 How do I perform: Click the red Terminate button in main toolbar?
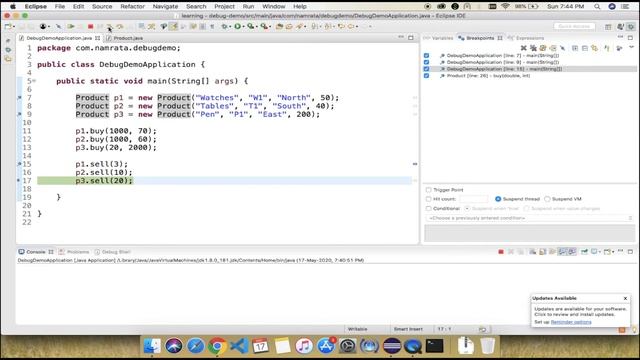[91, 27]
